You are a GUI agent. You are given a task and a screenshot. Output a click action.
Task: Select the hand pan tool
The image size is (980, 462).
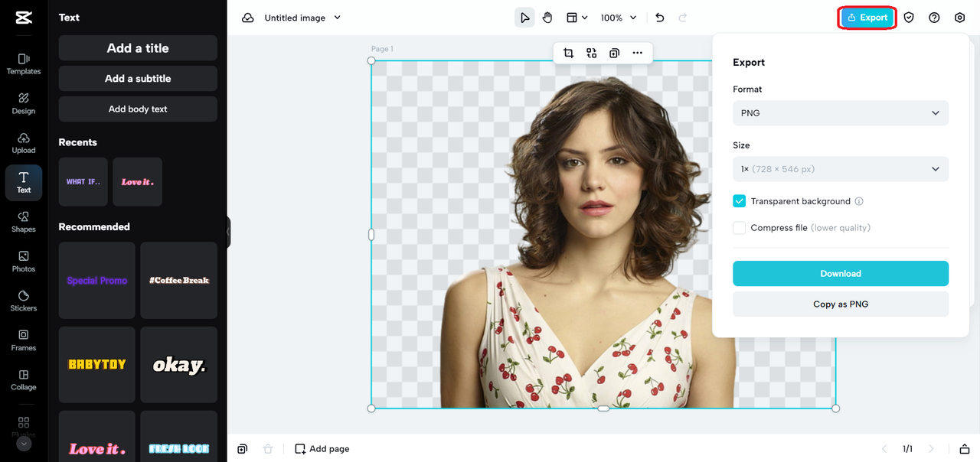(x=547, y=18)
